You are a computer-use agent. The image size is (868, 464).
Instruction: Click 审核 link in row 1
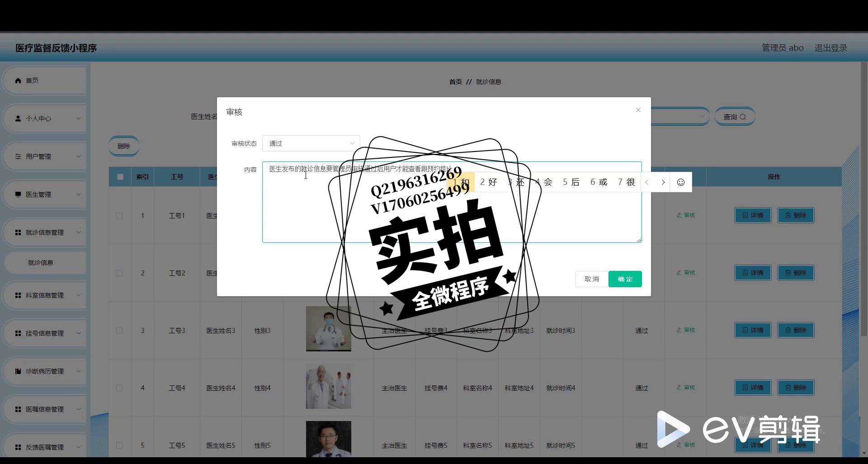click(686, 215)
